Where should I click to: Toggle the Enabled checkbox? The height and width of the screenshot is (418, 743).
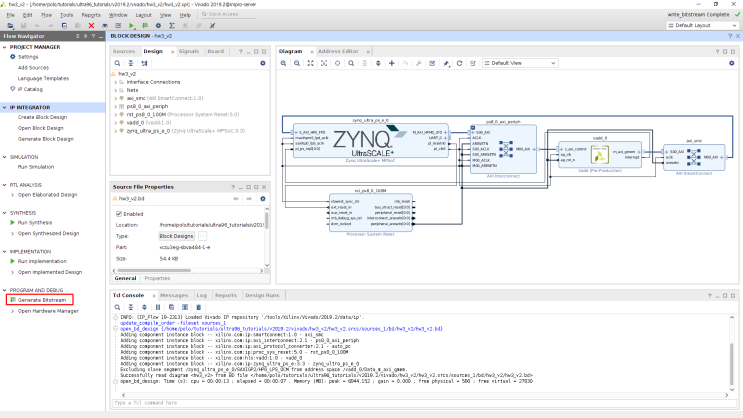117,213
